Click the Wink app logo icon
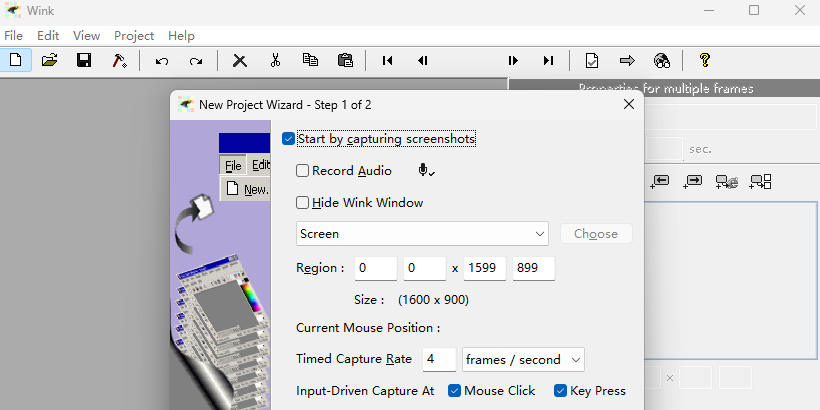820x410 pixels. pos(12,10)
